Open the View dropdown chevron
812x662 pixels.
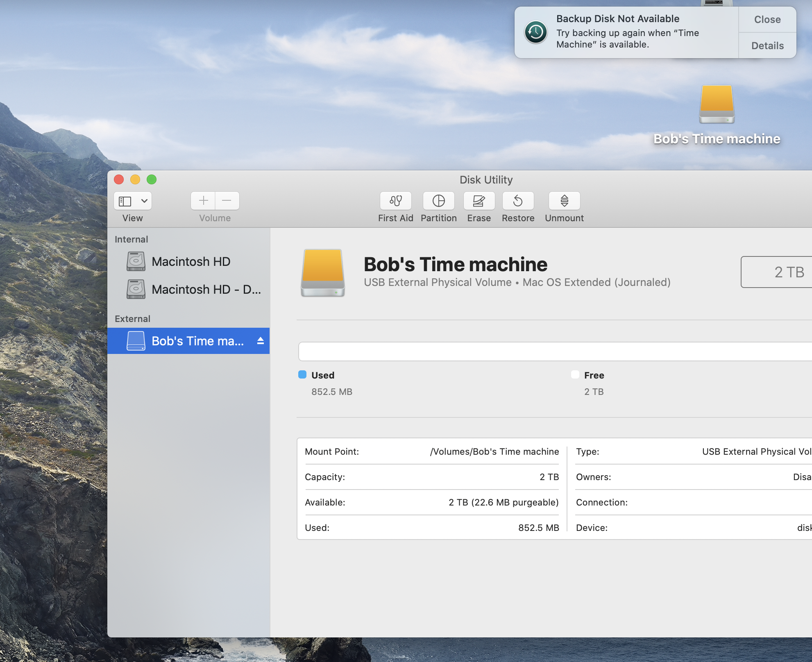point(144,201)
